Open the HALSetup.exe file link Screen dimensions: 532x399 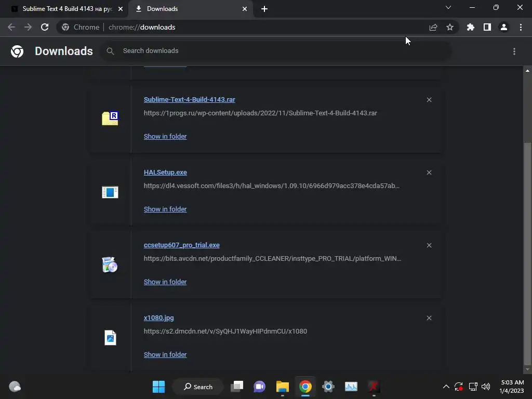click(165, 172)
